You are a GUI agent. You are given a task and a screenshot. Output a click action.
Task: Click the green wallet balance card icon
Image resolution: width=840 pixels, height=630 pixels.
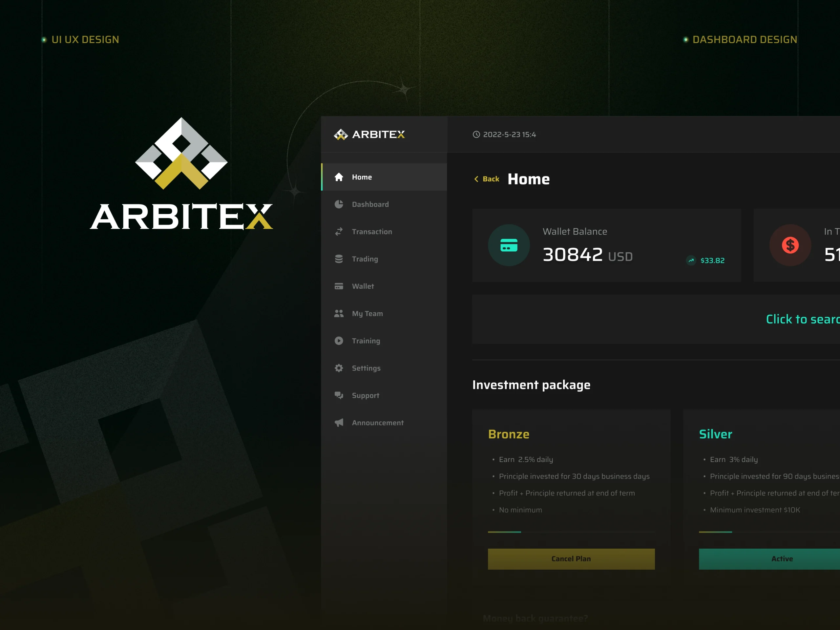[x=509, y=245]
